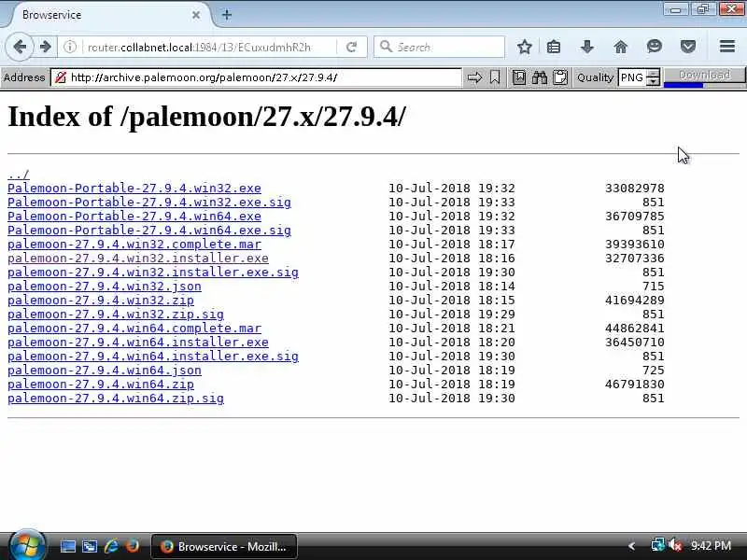Select Browservice - Mozilla taskbar button
The width and height of the screenshot is (747, 560).
(x=224, y=546)
